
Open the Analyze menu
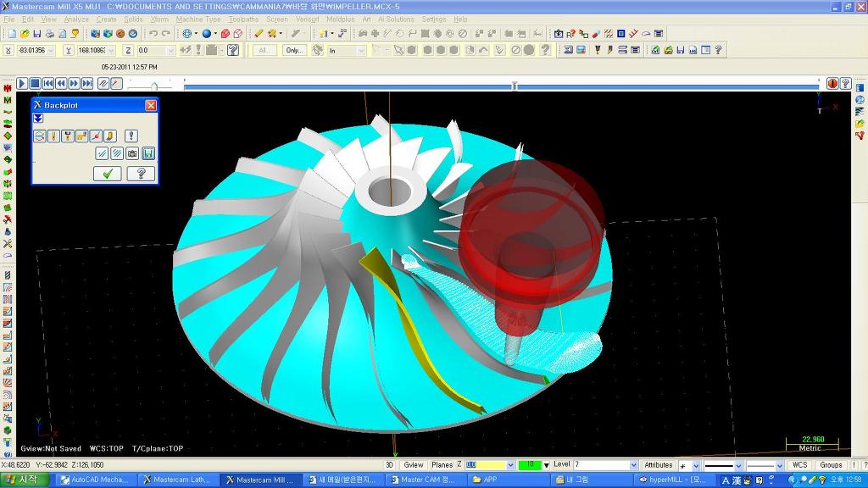point(76,19)
